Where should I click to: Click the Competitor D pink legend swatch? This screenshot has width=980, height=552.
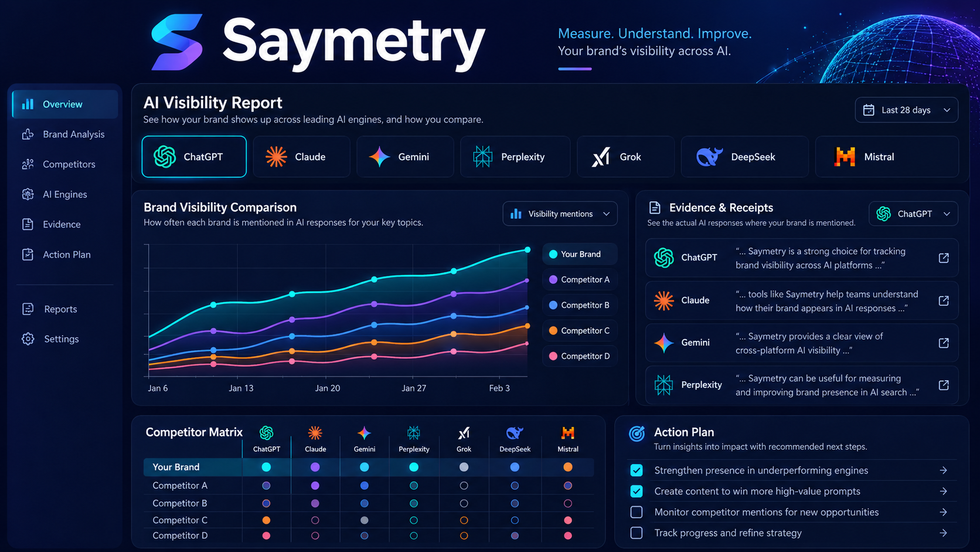553,356
